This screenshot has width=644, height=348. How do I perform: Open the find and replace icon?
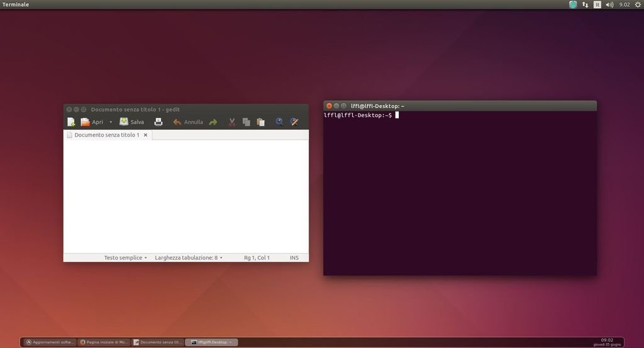[x=294, y=122]
